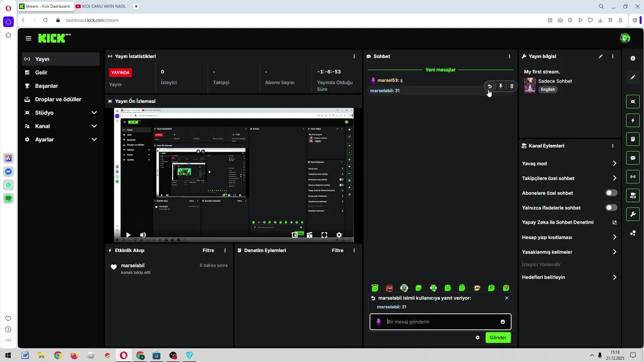Open Windows Start menu
Viewport: 644px width, 362px height.
click(8, 355)
